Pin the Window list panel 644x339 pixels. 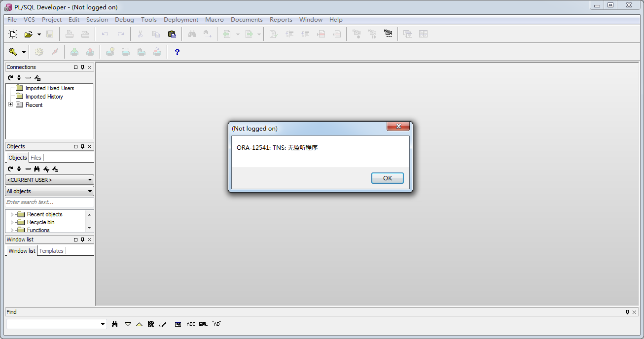pos(82,239)
